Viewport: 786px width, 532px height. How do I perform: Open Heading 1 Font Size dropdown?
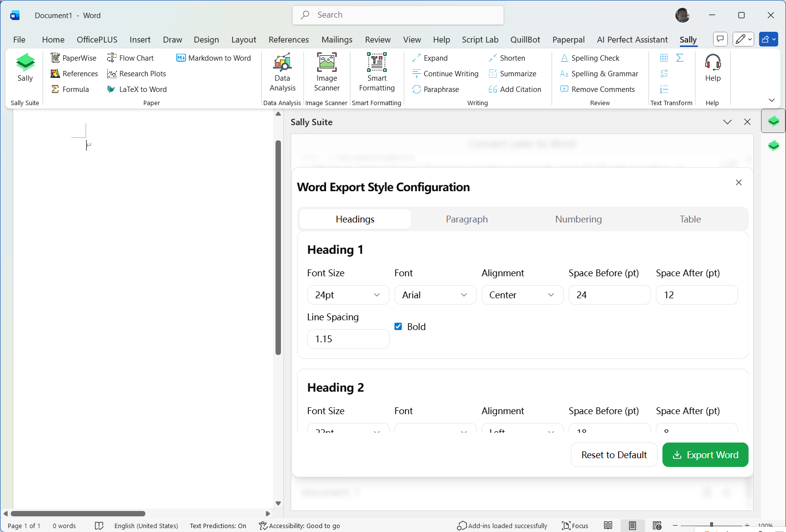348,295
